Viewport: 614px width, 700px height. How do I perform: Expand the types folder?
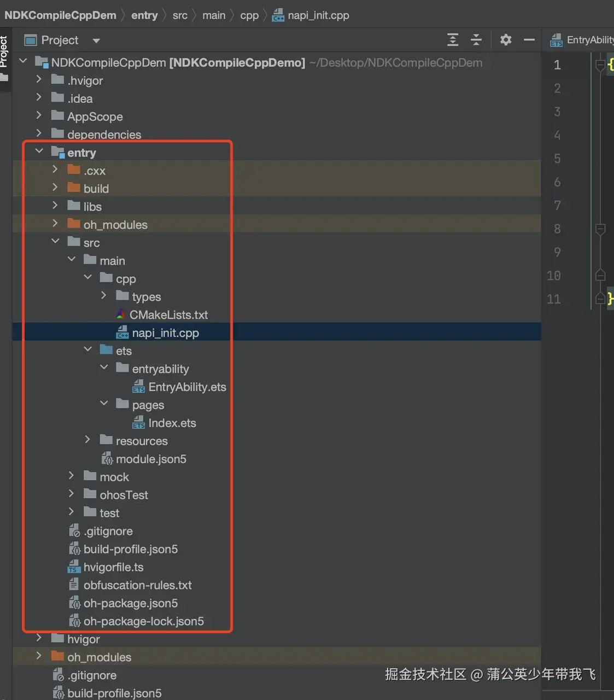click(104, 295)
